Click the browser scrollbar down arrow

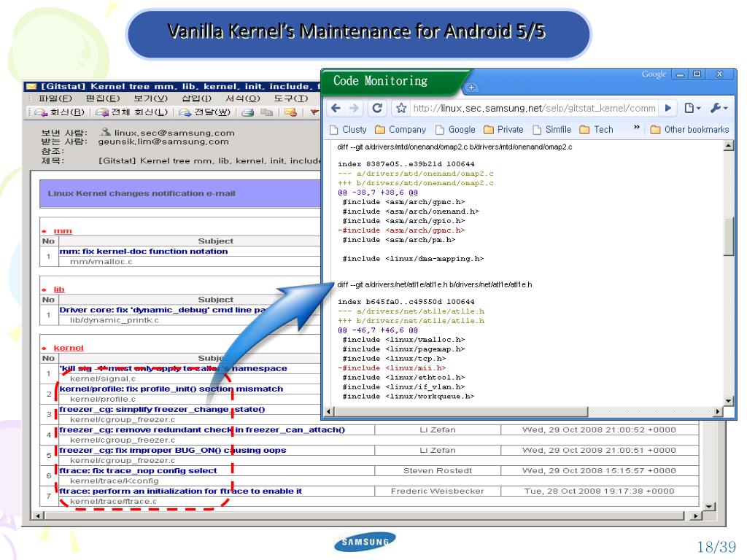729,401
